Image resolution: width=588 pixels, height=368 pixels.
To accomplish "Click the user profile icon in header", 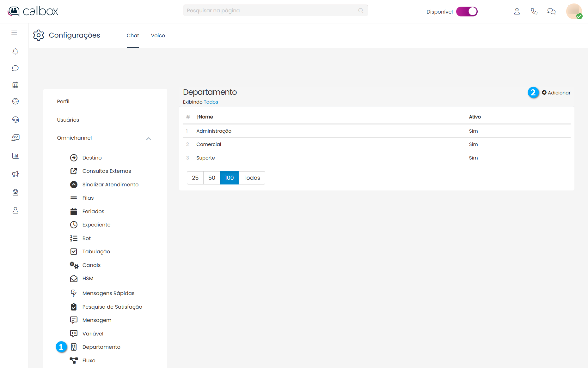I will [517, 11].
